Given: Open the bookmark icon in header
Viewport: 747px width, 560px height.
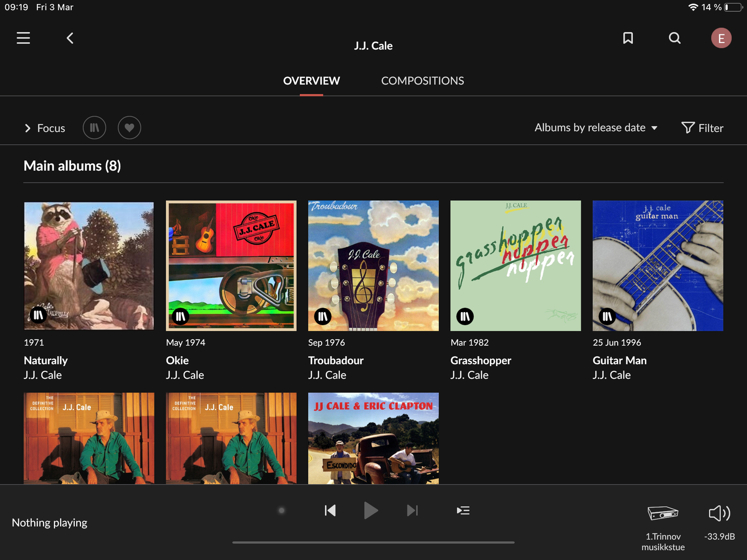Looking at the screenshot, I should coord(628,38).
